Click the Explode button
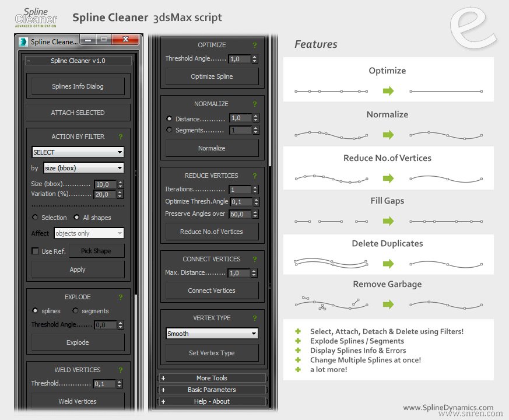 pos(78,342)
